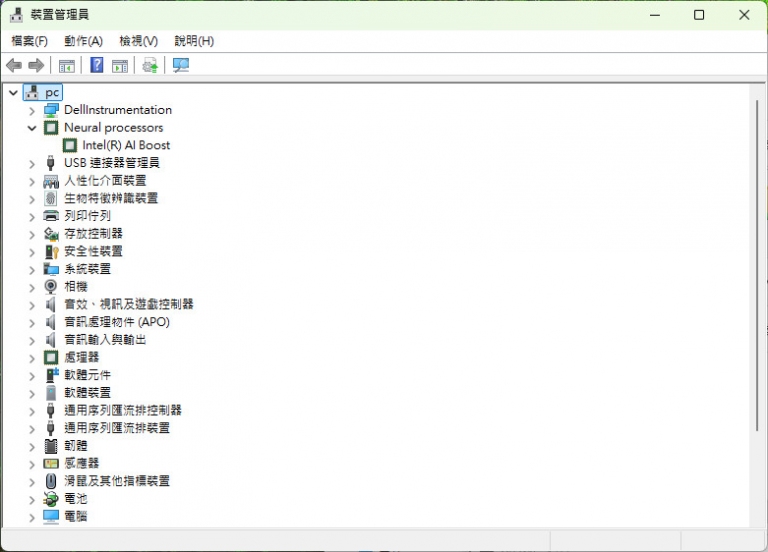The height and width of the screenshot is (552, 768).
Task: Expand the 存放控制器 node
Action: click(32, 235)
